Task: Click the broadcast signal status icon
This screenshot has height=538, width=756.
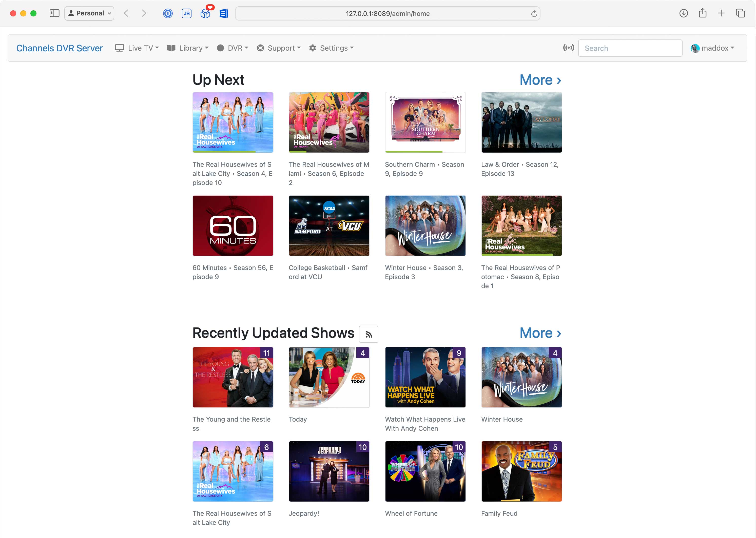Action: pyautogui.click(x=568, y=48)
